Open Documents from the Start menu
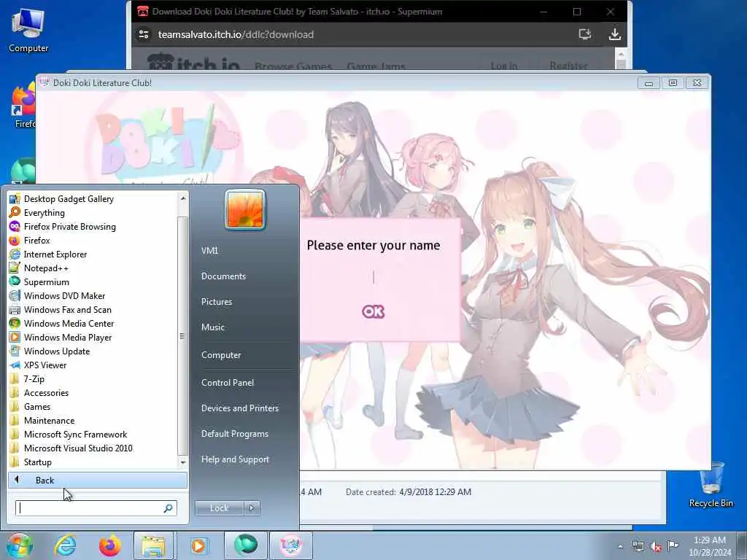Image resolution: width=747 pixels, height=560 pixels. pyautogui.click(x=223, y=276)
